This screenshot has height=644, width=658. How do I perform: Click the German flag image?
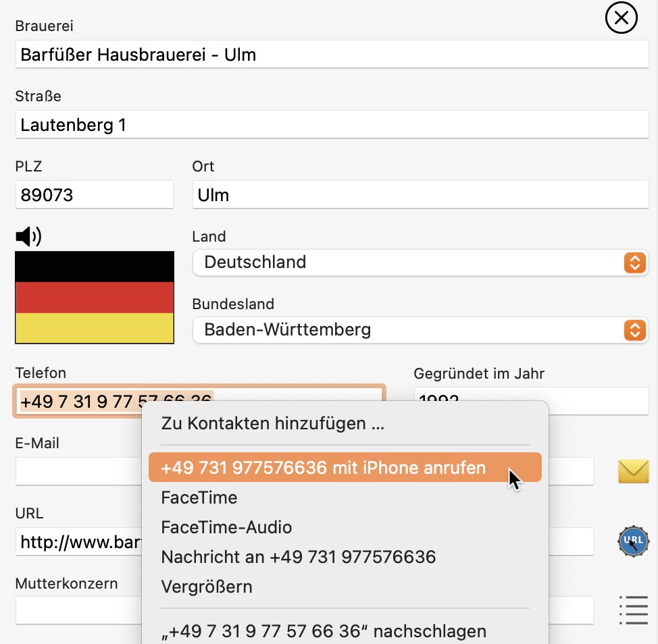(x=95, y=298)
